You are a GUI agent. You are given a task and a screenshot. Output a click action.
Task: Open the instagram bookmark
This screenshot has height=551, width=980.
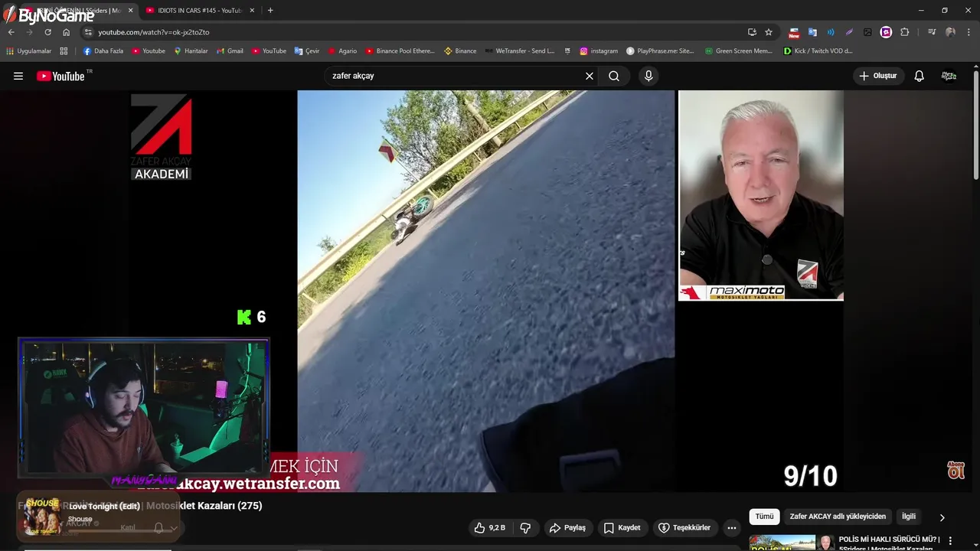tap(599, 51)
